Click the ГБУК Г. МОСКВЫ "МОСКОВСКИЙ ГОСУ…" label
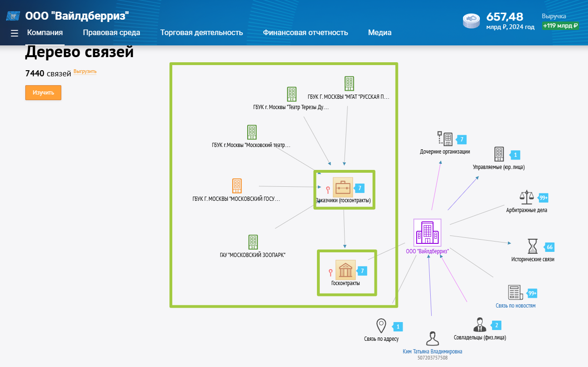 [236, 199]
